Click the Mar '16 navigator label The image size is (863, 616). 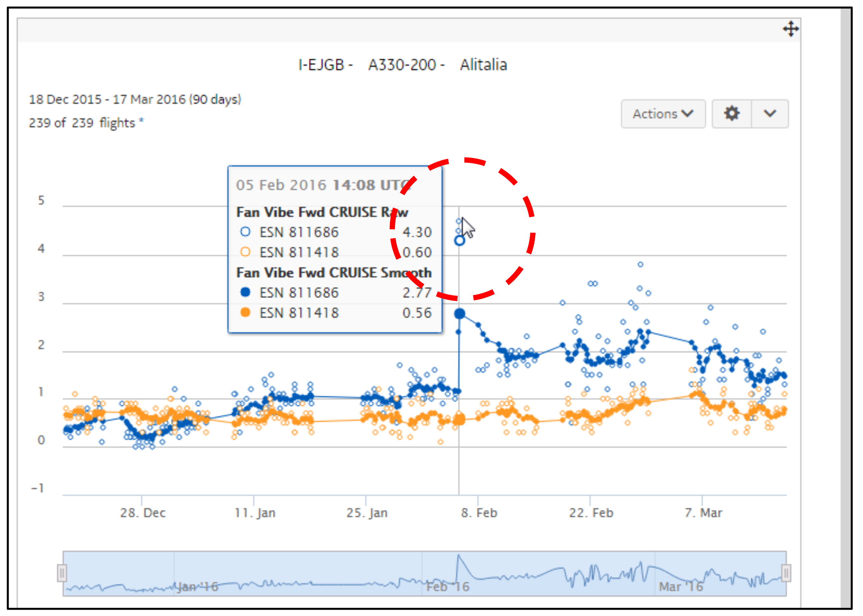pyautogui.click(x=680, y=586)
